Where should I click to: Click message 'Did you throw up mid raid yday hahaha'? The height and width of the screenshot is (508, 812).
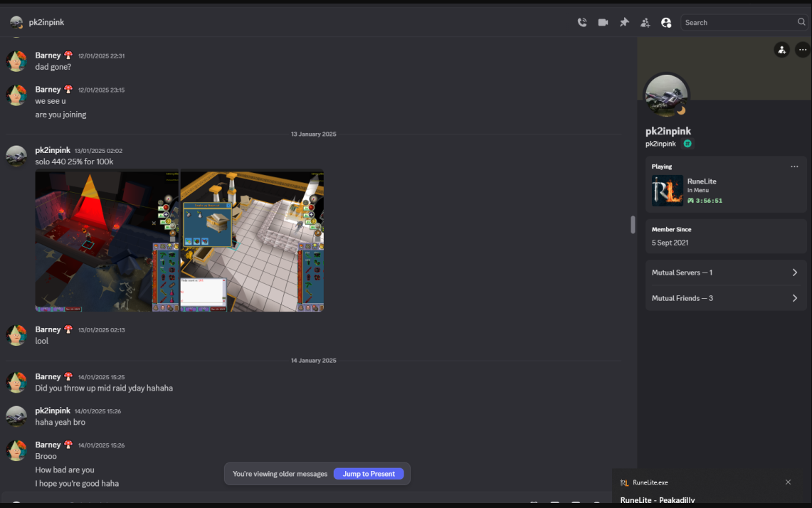(x=104, y=388)
